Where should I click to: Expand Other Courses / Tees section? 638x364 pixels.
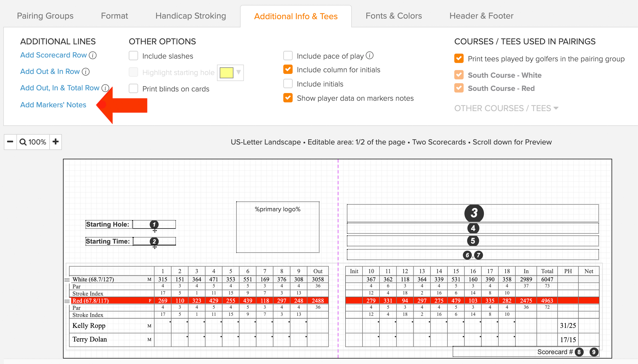click(x=506, y=108)
